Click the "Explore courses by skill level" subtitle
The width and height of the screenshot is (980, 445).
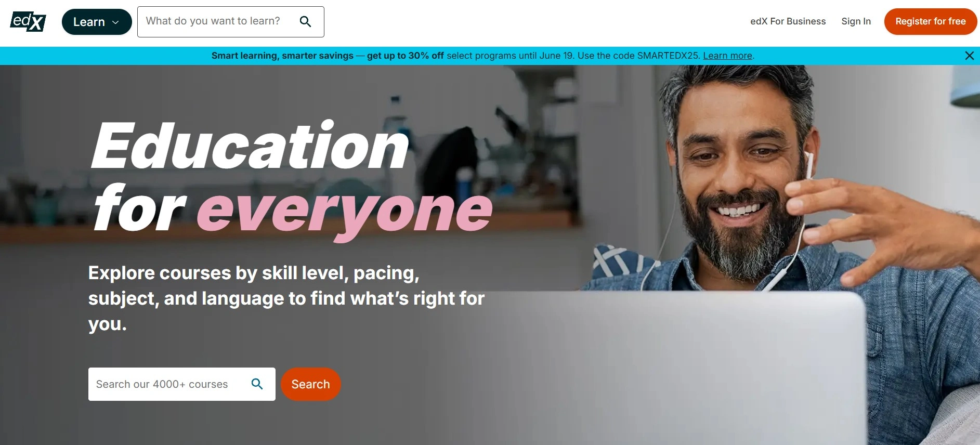tap(286, 298)
